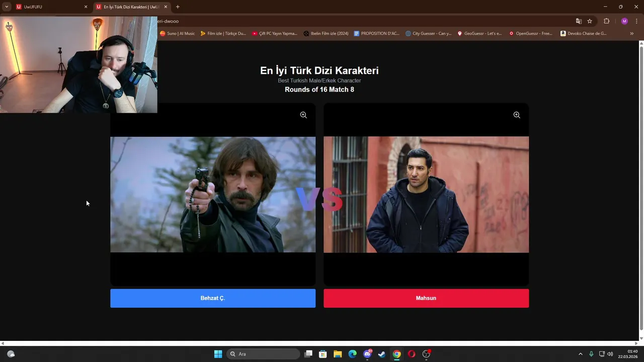Screen dimensions: 644x362
Task: Open the weather widget on taskbar
Action: [x=11, y=354]
